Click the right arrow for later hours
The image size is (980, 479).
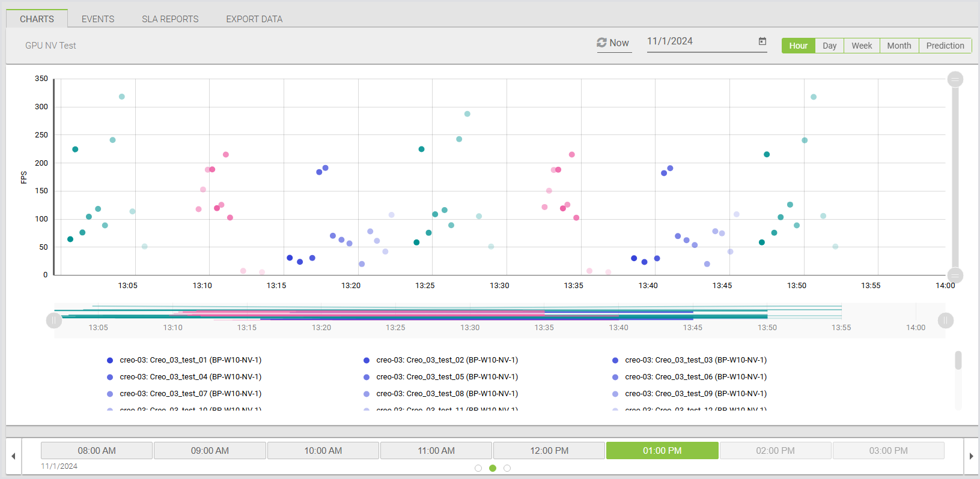point(971,456)
